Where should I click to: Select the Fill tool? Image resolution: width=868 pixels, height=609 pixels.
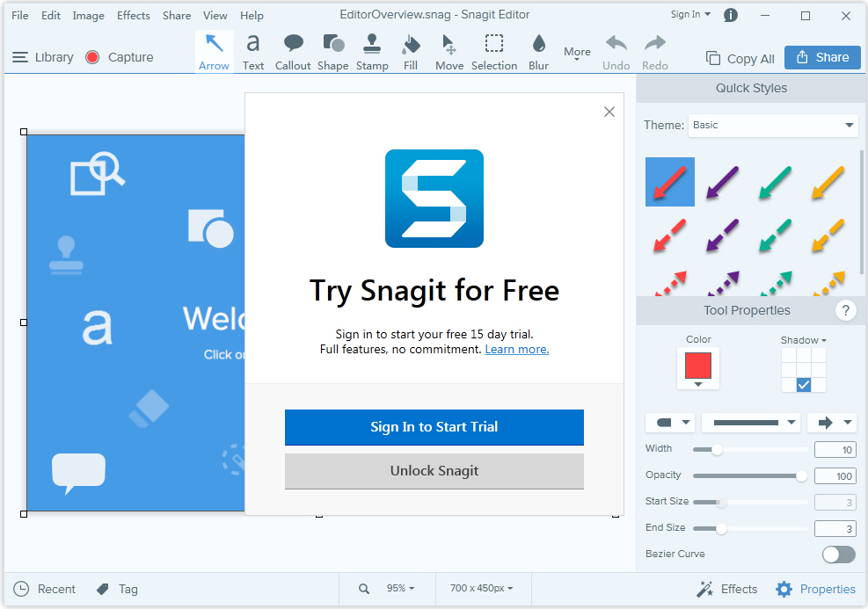pyautogui.click(x=411, y=52)
